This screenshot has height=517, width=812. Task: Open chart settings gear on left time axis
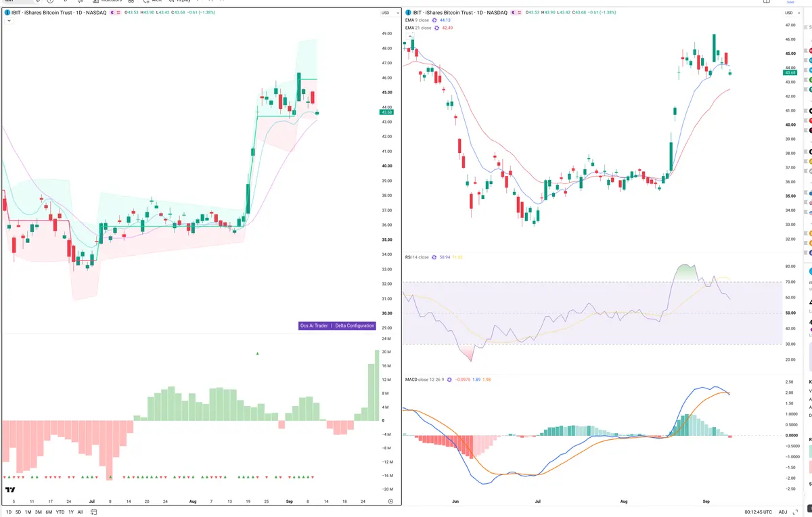click(390, 501)
